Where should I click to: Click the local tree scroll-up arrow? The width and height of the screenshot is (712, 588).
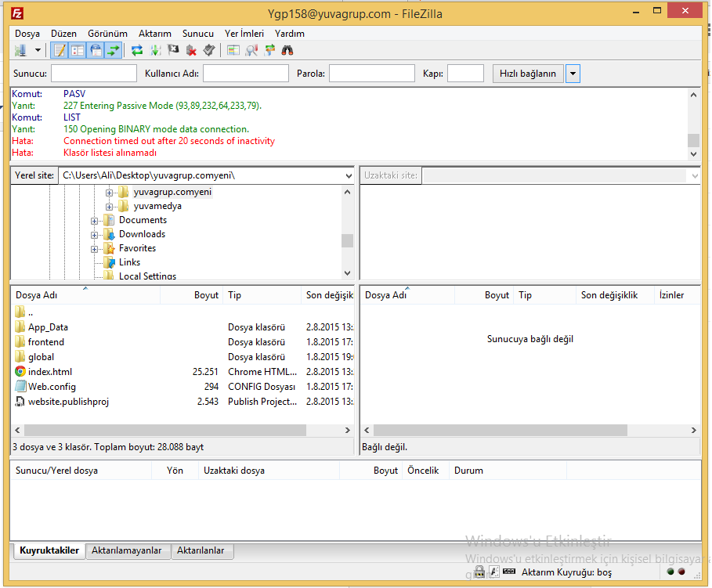(x=347, y=192)
